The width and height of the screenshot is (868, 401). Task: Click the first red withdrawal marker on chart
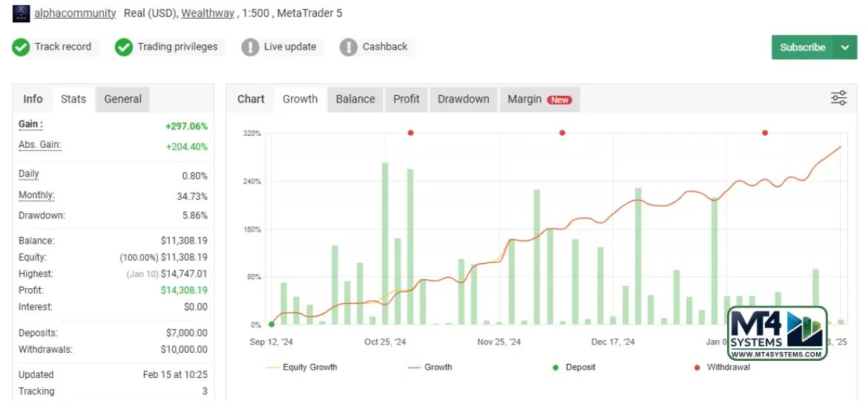point(410,133)
